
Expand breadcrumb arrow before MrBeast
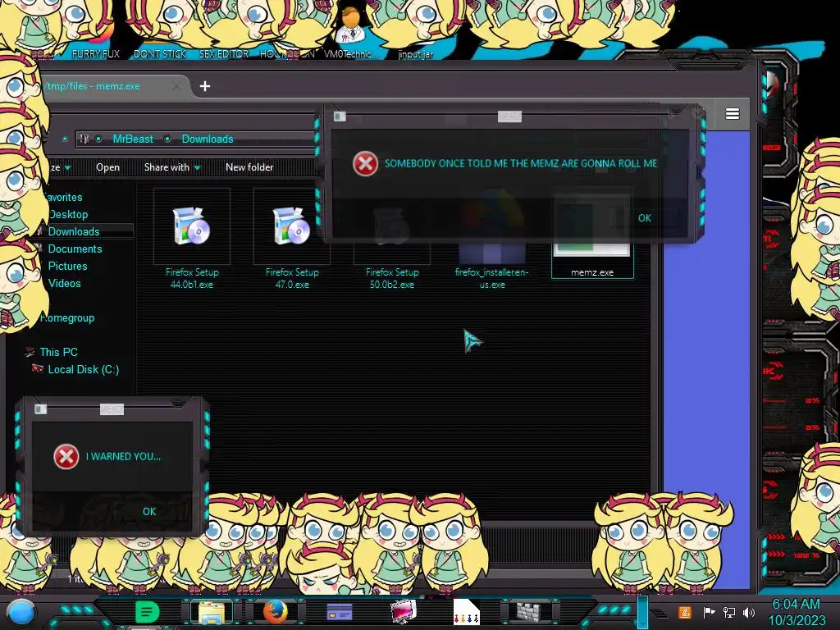98,139
